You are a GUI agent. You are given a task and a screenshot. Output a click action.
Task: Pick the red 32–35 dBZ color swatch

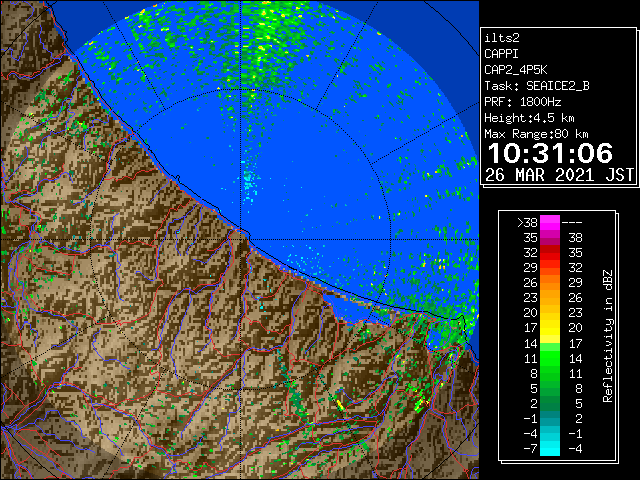tap(550, 253)
